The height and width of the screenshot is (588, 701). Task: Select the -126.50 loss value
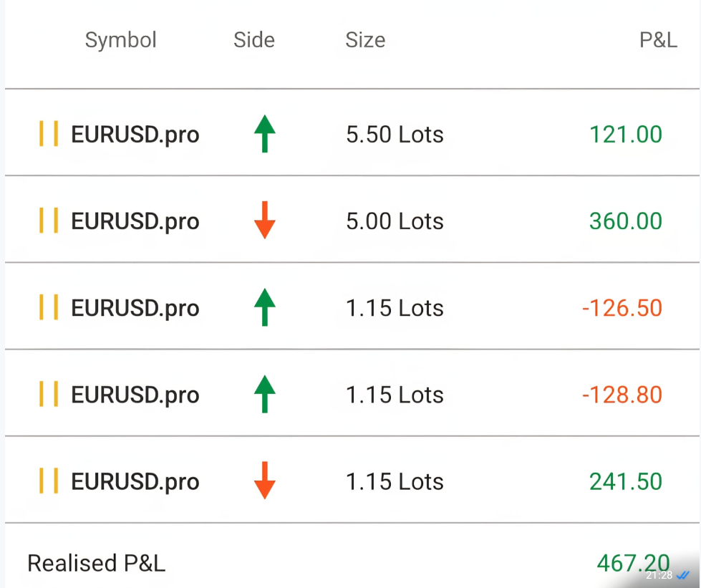tap(622, 308)
